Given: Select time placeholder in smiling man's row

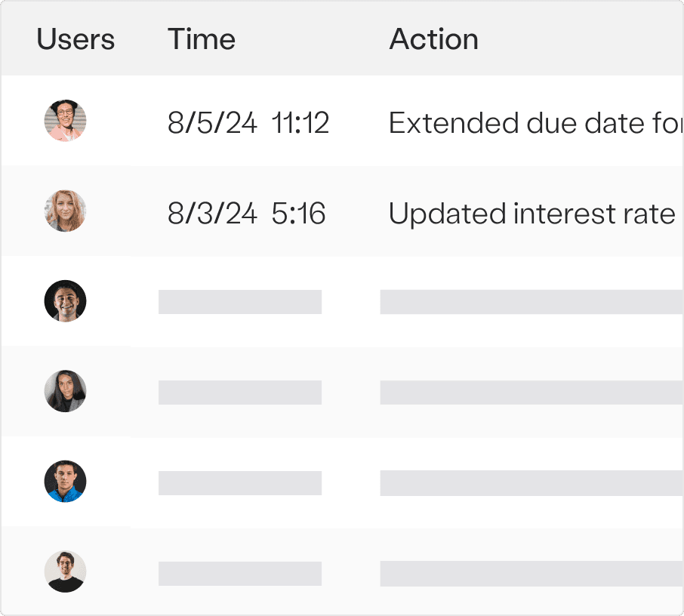Looking at the screenshot, I should coord(240,302).
